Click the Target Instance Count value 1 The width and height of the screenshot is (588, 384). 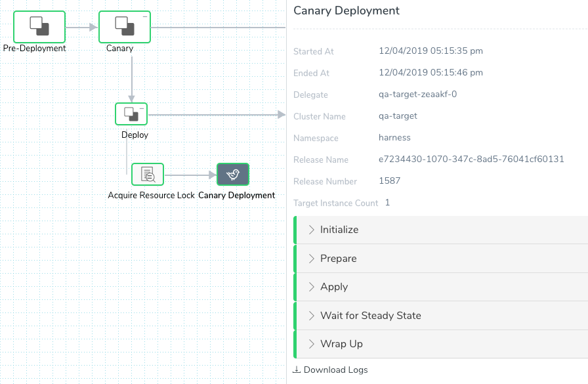pos(387,202)
